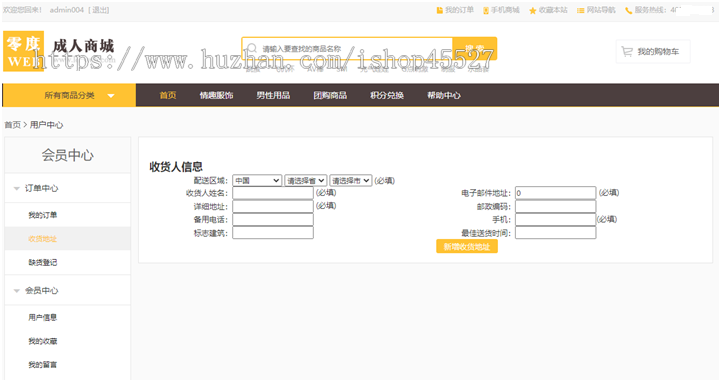The width and height of the screenshot is (721, 382).
Task: Click the 收货人信息 form heading
Action: (x=176, y=167)
